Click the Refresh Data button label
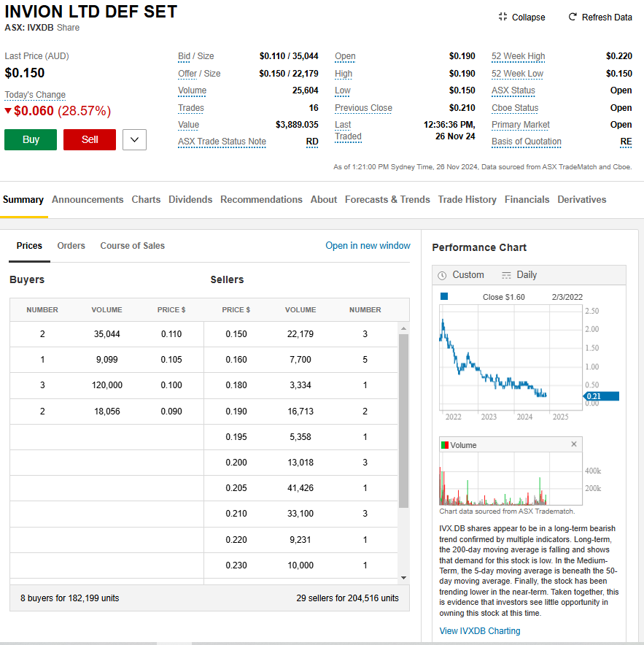Viewport: 644px width, 645px height. [x=607, y=18]
